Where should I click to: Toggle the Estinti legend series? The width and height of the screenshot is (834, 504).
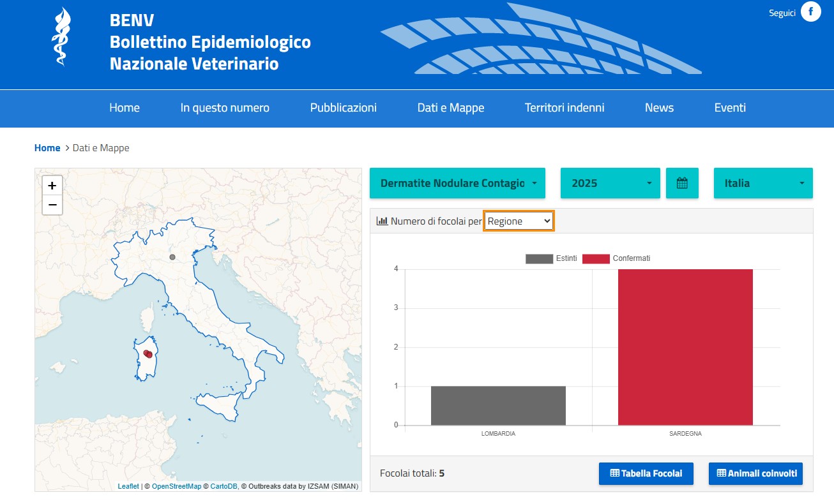click(551, 258)
